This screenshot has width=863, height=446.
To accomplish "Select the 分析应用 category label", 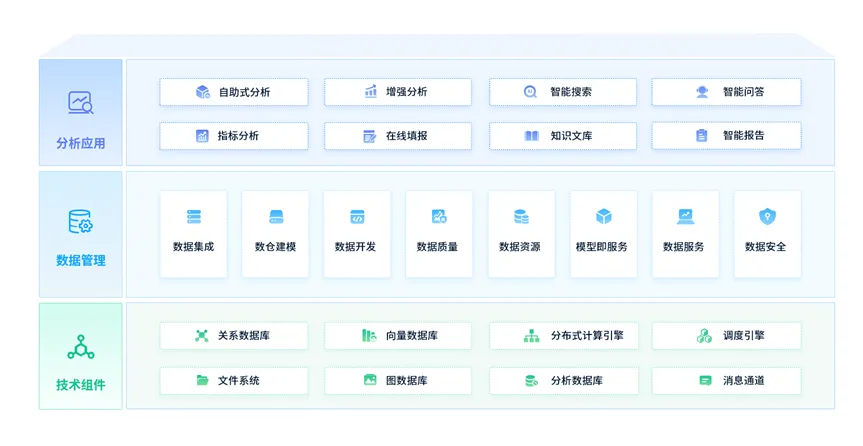I will pyautogui.click(x=81, y=143).
